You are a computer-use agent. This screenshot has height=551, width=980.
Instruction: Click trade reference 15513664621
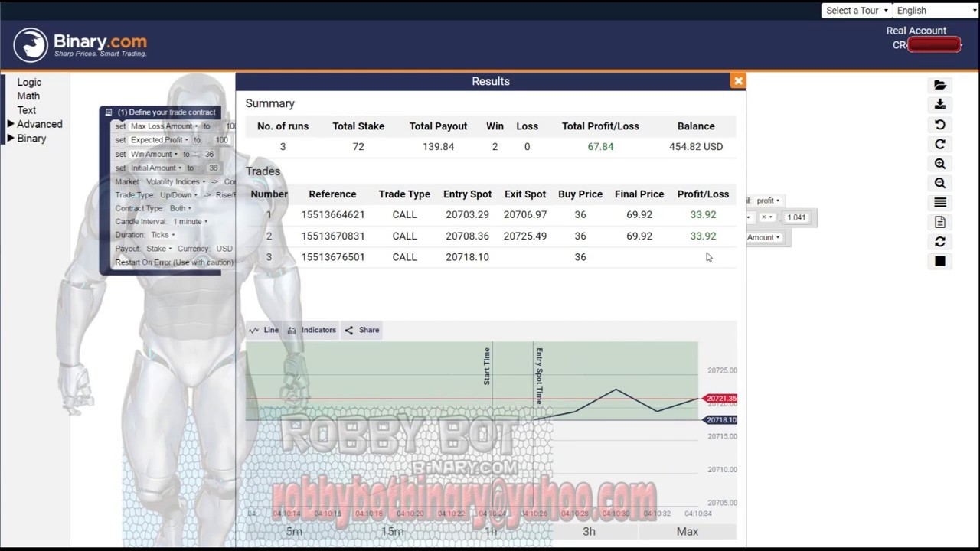click(332, 215)
